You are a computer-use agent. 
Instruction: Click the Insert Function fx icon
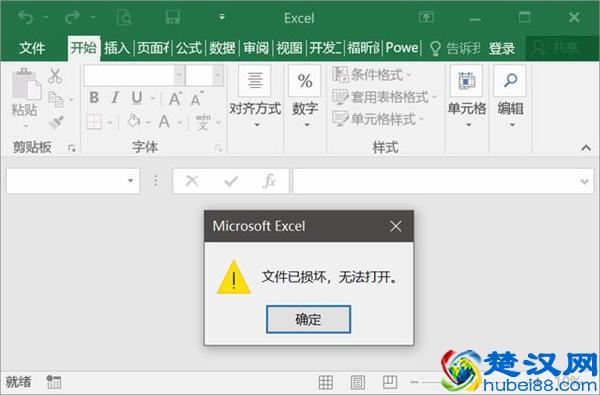[269, 181]
